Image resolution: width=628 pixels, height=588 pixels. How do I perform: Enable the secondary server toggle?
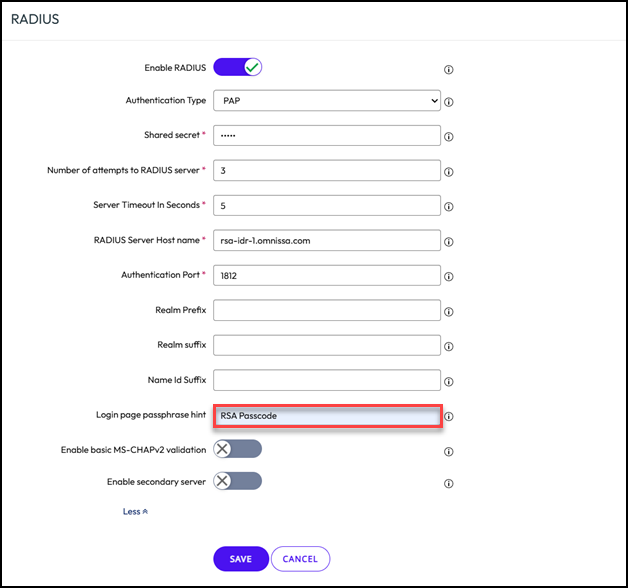pos(237,481)
